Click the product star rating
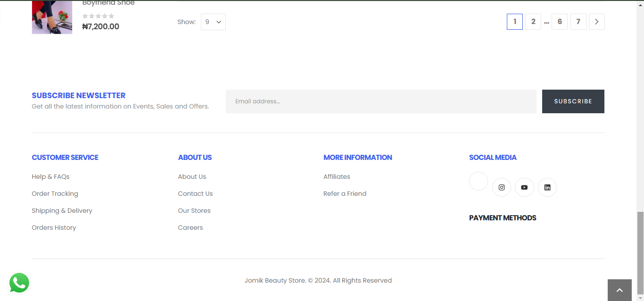 point(98,16)
